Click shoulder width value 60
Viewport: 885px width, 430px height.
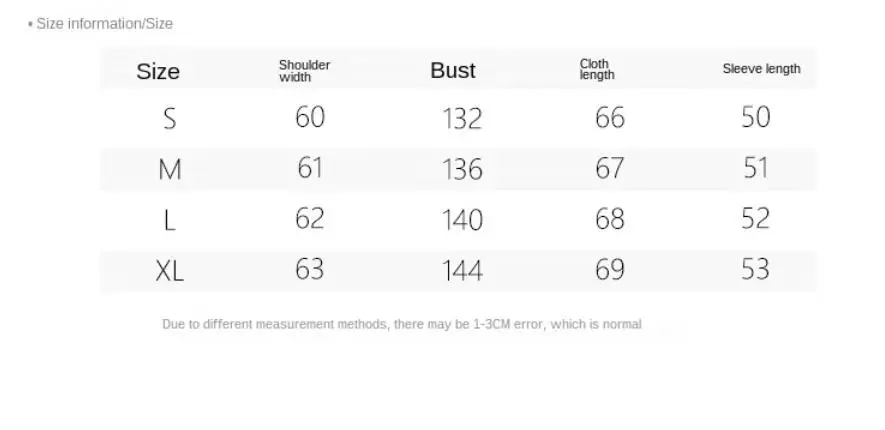[x=310, y=117]
